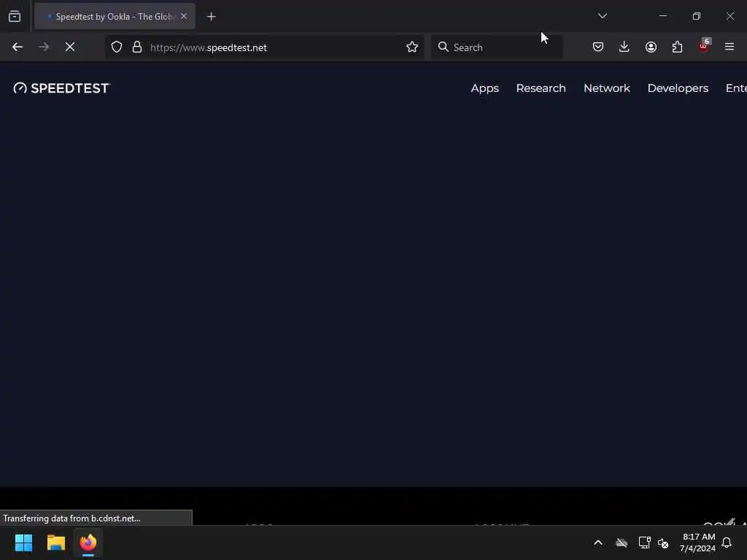The height and width of the screenshot is (560, 747).
Task: Open the Developers navigation link
Action: click(x=678, y=88)
